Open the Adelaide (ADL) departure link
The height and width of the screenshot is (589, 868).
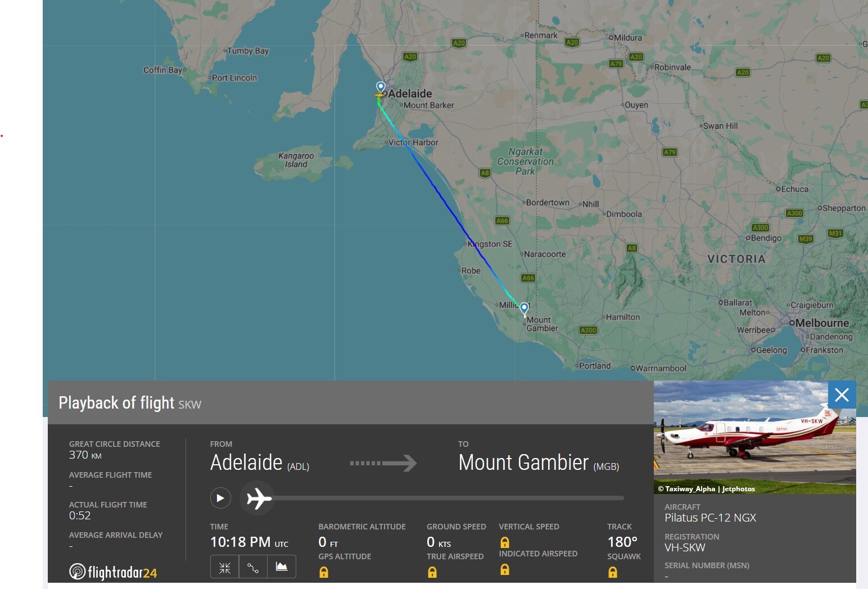pos(259,463)
